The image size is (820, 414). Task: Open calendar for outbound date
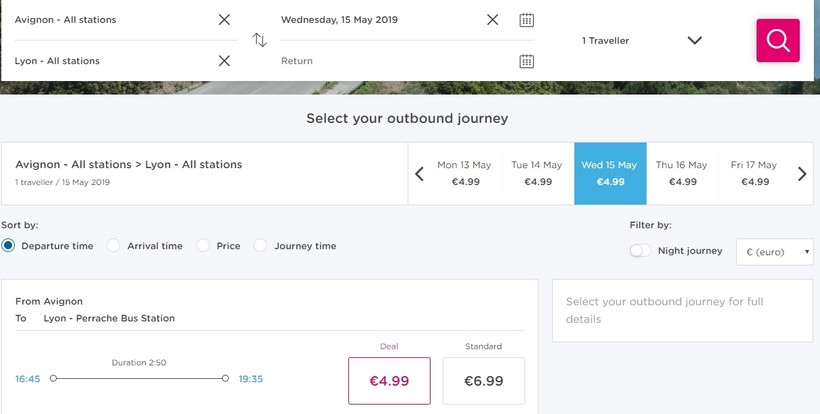click(526, 20)
